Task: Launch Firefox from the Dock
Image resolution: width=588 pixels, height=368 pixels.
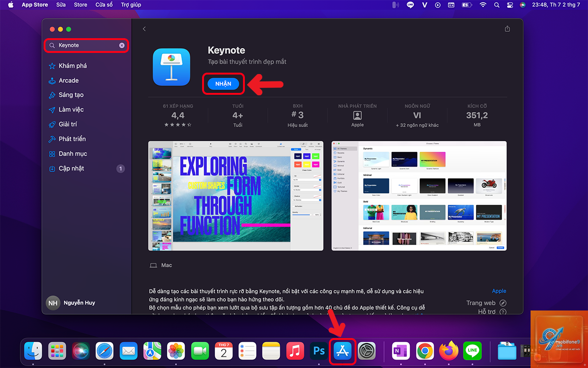Action: (x=449, y=351)
